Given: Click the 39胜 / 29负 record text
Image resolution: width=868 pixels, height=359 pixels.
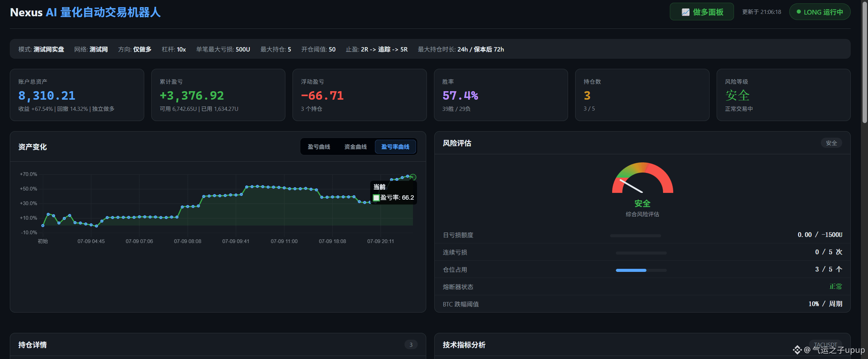Looking at the screenshot, I should click(456, 109).
